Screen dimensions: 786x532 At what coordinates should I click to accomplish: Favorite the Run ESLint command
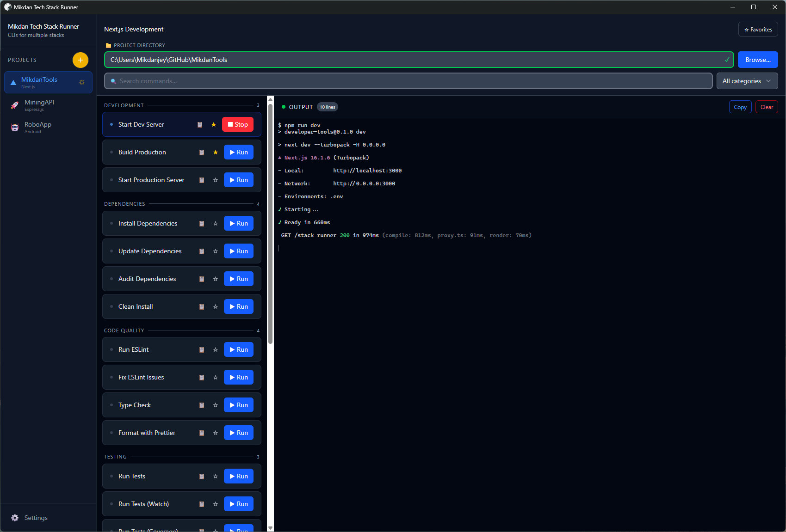tap(216, 350)
